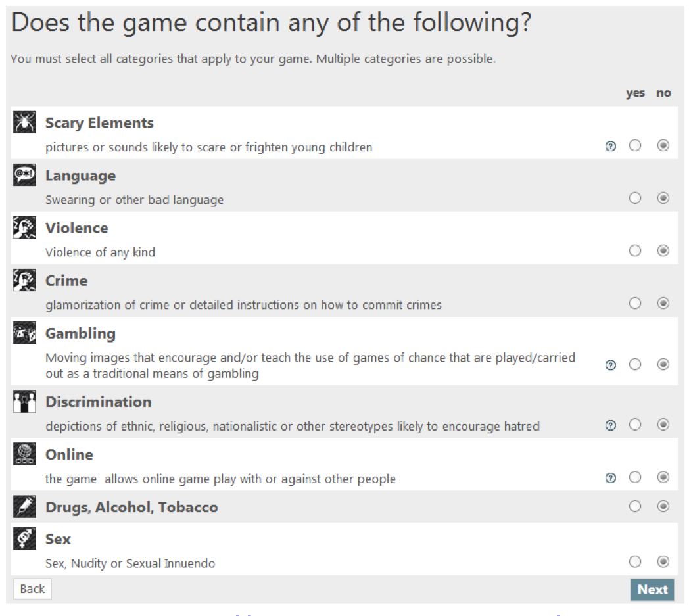Screen dimensions: 691x616
Task: Open help tooltip for Online
Action: [610, 478]
